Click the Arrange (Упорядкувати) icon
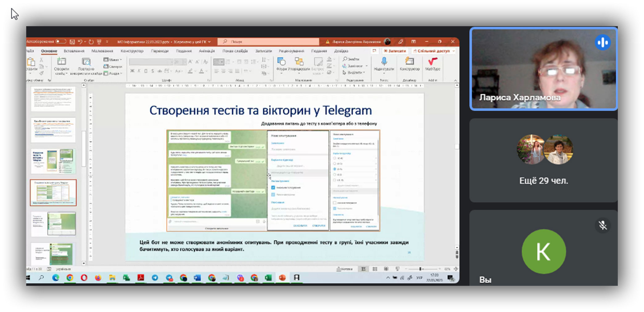 coord(299,62)
